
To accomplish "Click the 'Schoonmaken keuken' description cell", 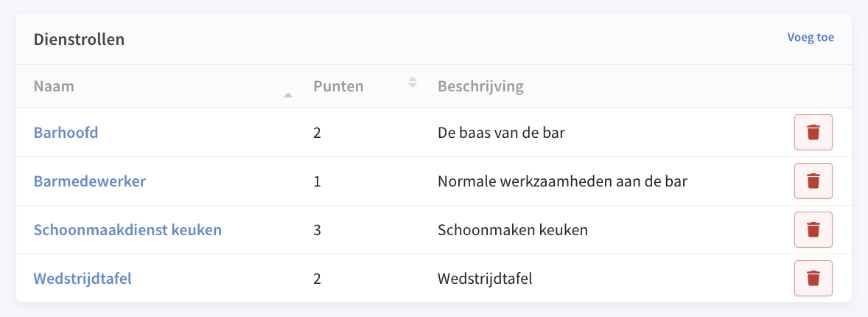I will point(512,230).
